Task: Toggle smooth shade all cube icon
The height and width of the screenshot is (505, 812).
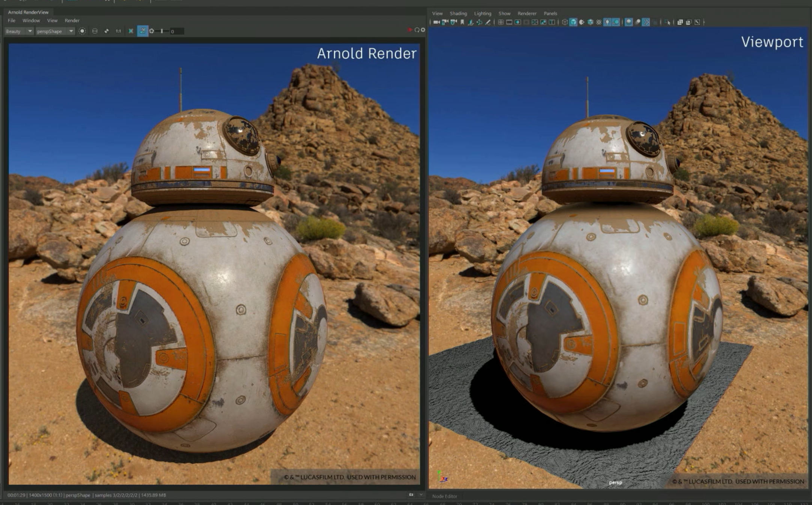Action: point(573,22)
